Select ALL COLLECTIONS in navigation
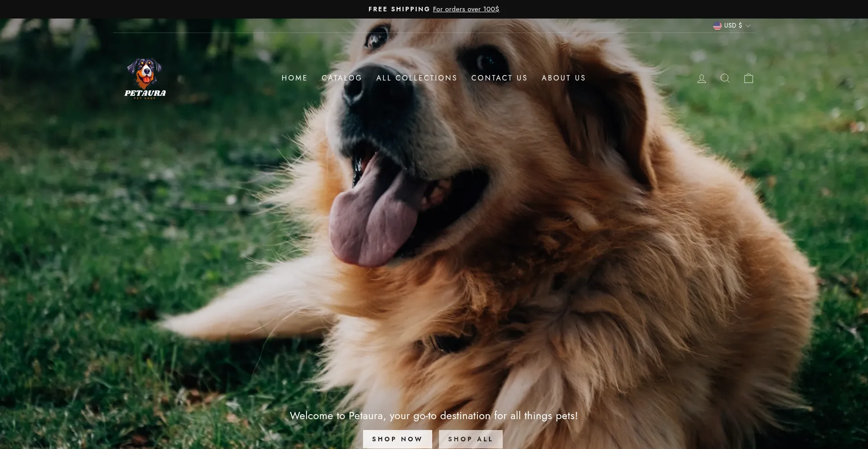The image size is (868, 449). pyautogui.click(x=416, y=78)
